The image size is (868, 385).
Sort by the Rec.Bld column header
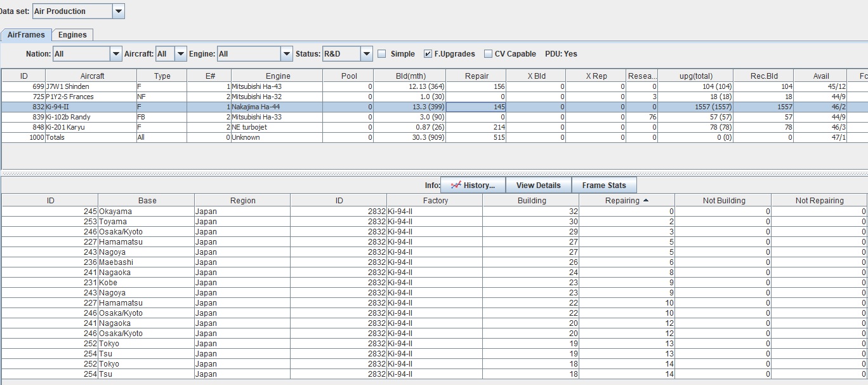[763, 76]
